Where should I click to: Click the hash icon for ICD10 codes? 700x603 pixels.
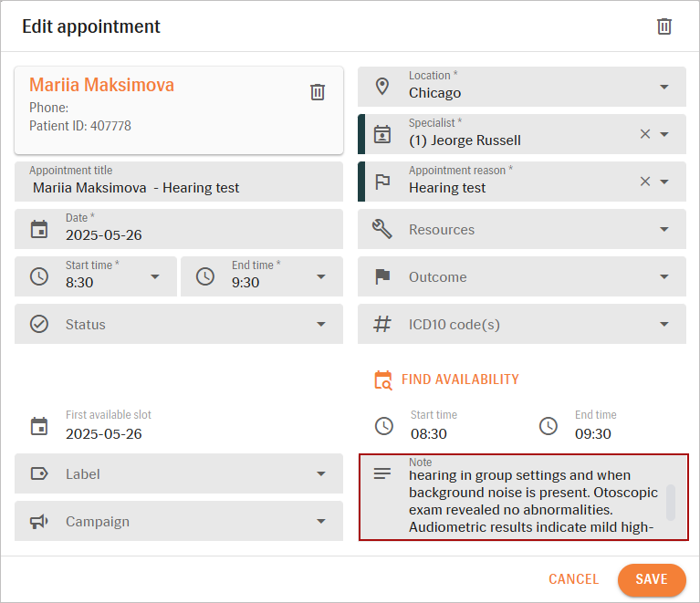coord(383,324)
